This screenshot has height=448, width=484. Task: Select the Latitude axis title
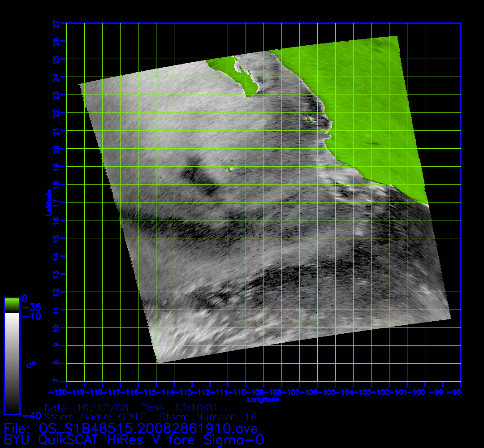click(48, 202)
